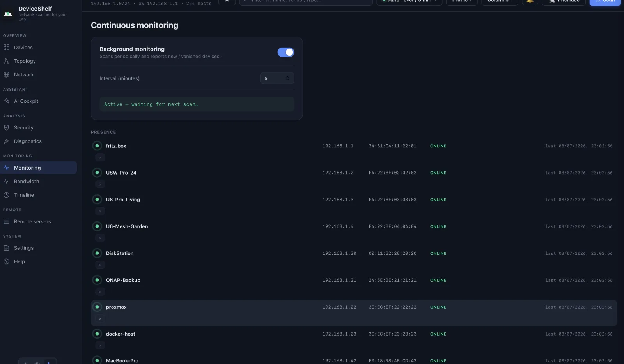Viewport: 624px width, 364px height.
Task: Click MAC address F4:92:BF:02:02:02
Action: 393,173
